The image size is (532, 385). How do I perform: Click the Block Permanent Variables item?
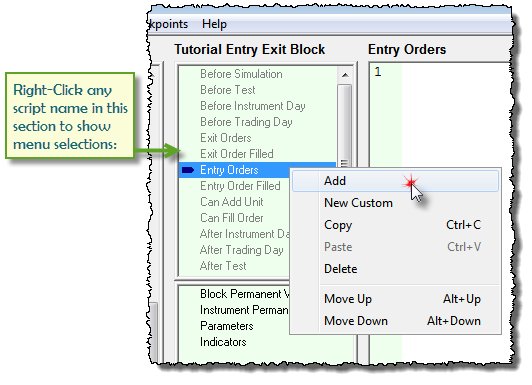244,294
